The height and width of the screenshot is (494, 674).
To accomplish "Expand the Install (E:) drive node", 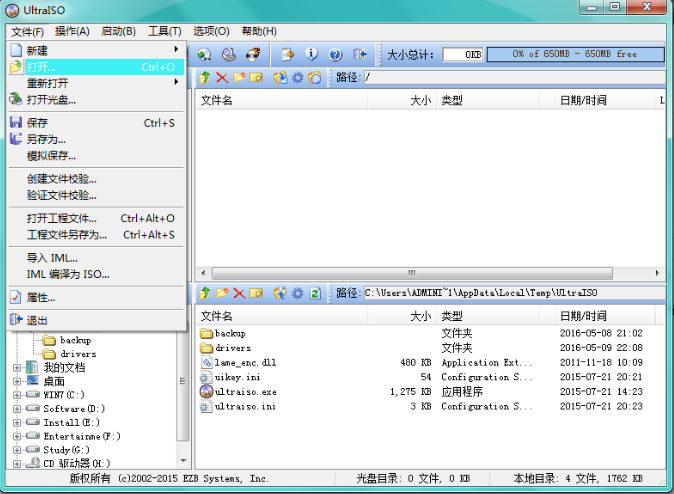I will (17, 422).
